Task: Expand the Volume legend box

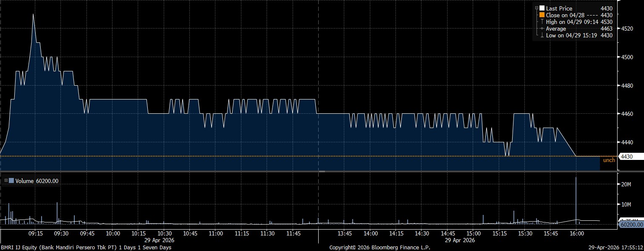Action: (6, 181)
